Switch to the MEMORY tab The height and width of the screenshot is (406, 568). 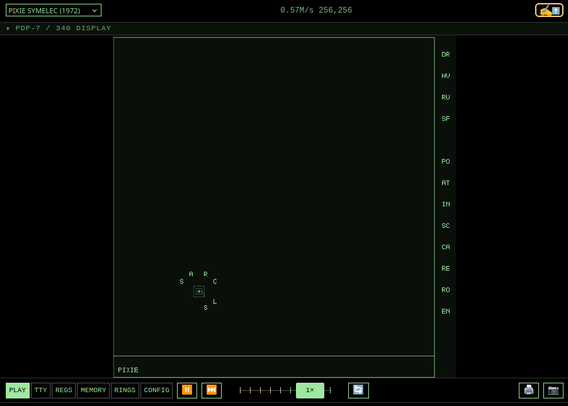[x=93, y=390]
